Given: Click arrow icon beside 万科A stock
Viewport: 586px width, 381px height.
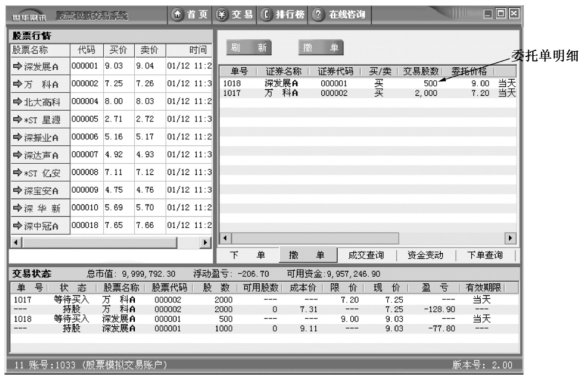Looking at the screenshot, I should coord(18,84).
